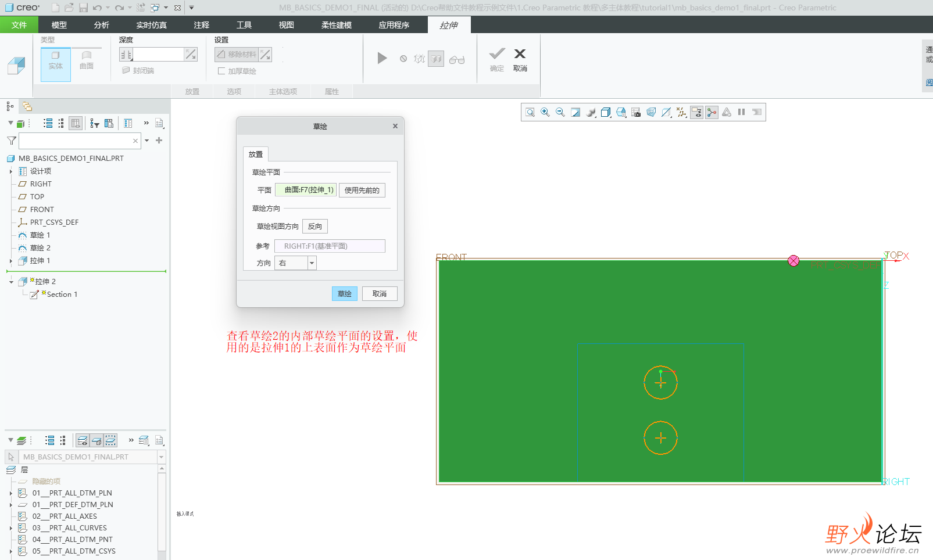Cancel the extrude with 取消 X button
This screenshot has width=933, height=560.
coord(520,59)
